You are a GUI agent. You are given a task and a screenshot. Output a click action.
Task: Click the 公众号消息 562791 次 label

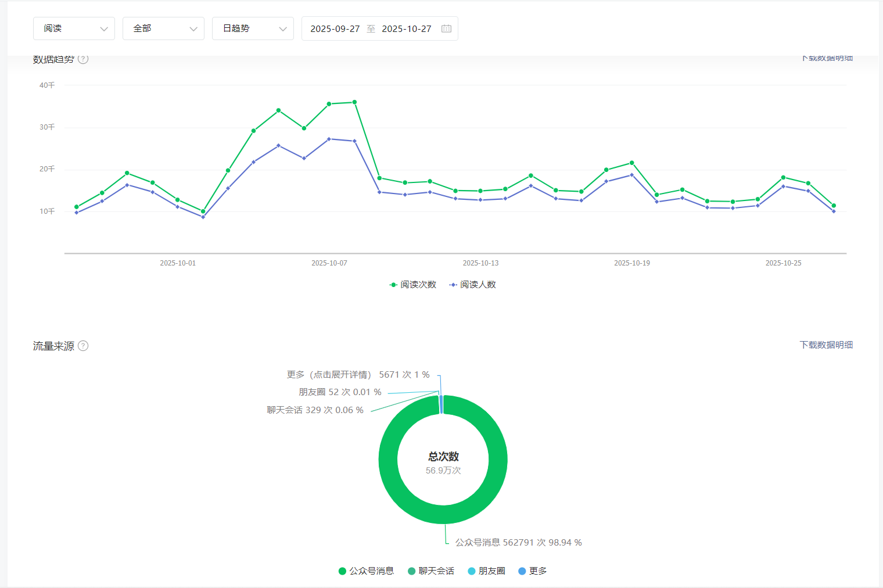click(518, 542)
